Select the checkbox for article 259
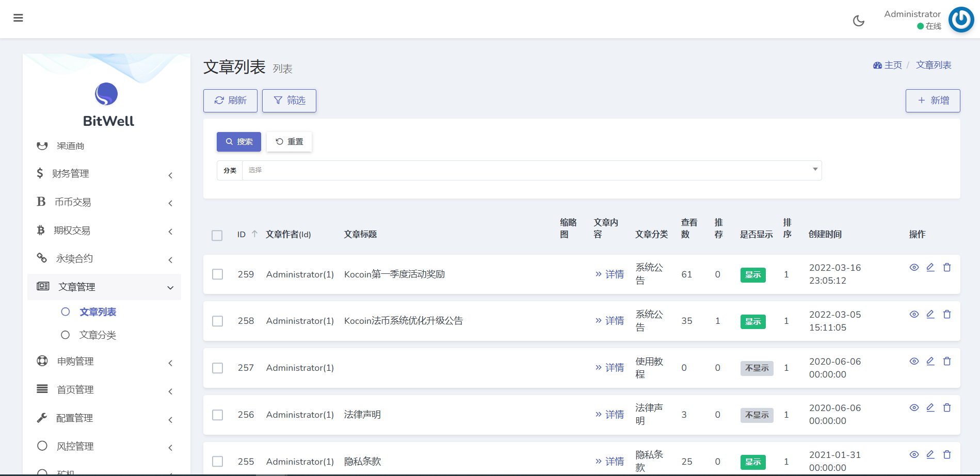The image size is (980, 476). [218, 274]
